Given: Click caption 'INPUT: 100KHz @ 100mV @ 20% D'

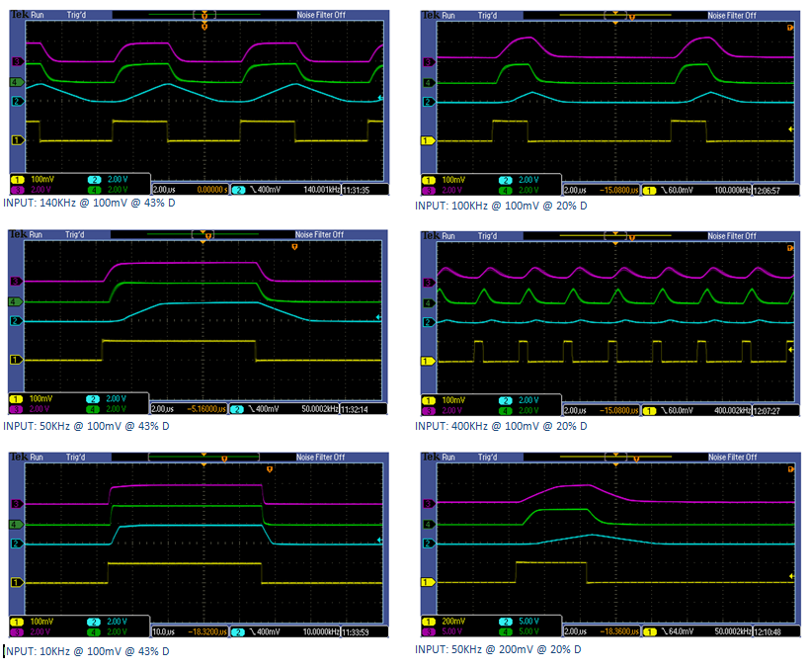Looking at the screenshot, I should pyautogui.click(x=501, y=206).
